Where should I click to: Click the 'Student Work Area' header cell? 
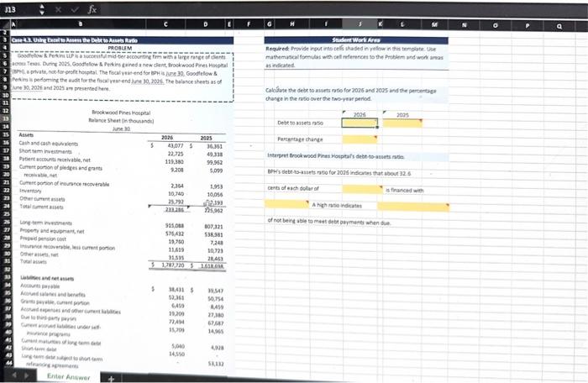356,40
